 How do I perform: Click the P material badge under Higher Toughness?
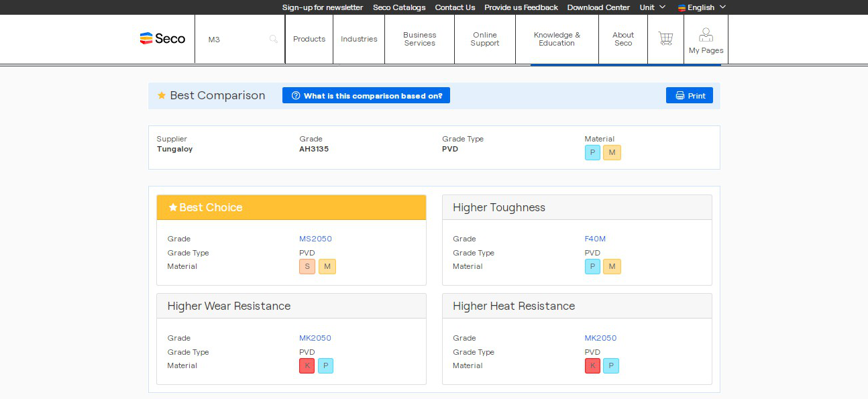(x=592, y=267)
